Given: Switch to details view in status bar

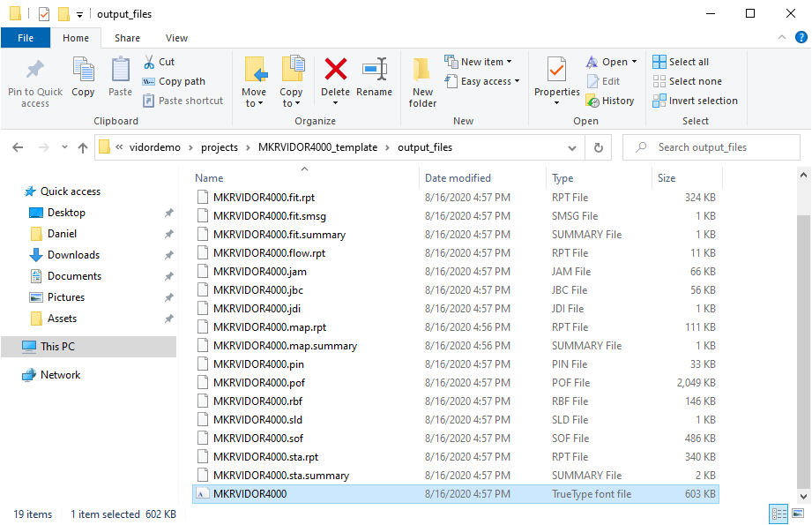Looking at the screenshot, I should 778,514.
